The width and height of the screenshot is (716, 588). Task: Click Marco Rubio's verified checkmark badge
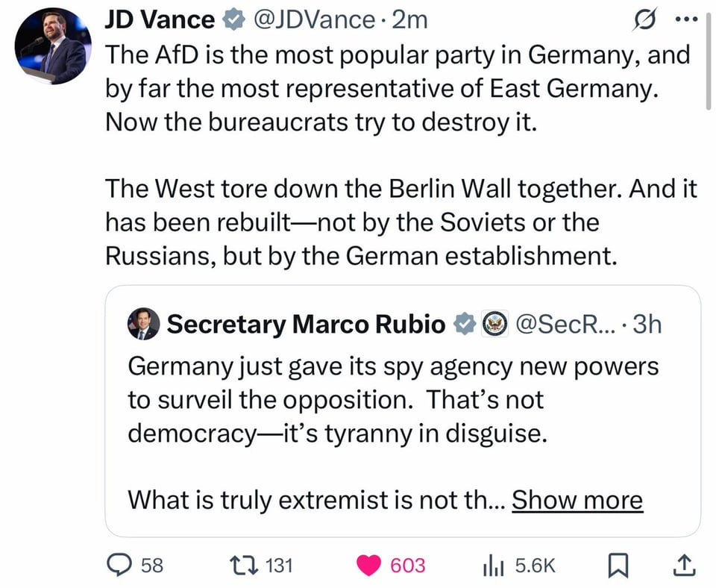click(x=465, y=324)
